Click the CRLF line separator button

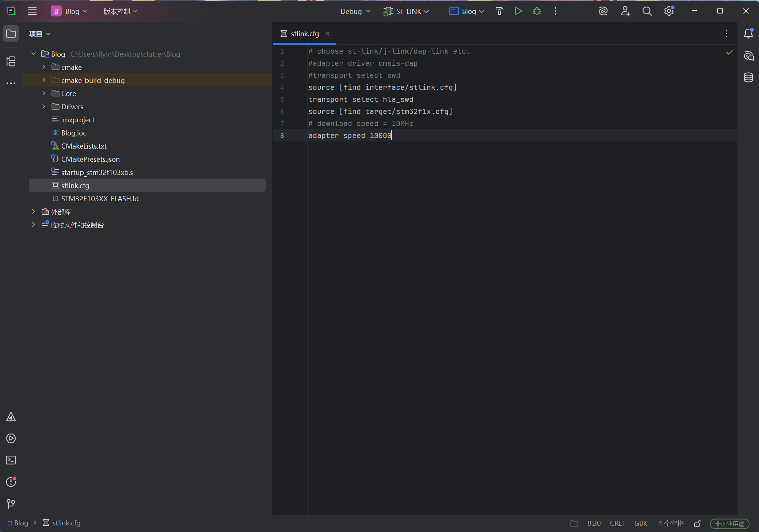click(617, 524)
